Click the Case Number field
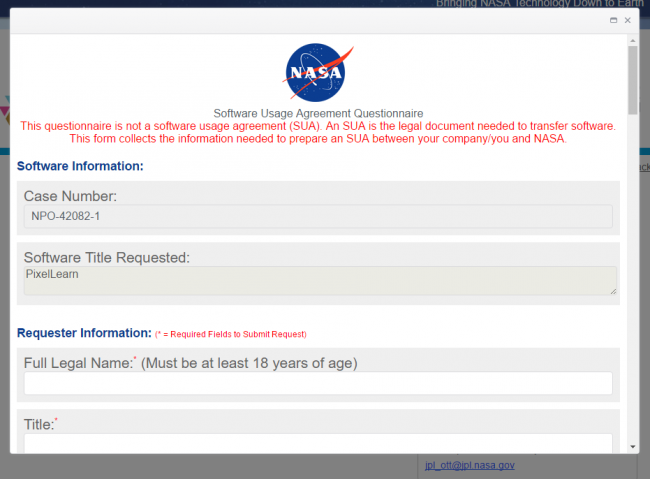This screenshot has height=479, width=650. tap(318, 216)
